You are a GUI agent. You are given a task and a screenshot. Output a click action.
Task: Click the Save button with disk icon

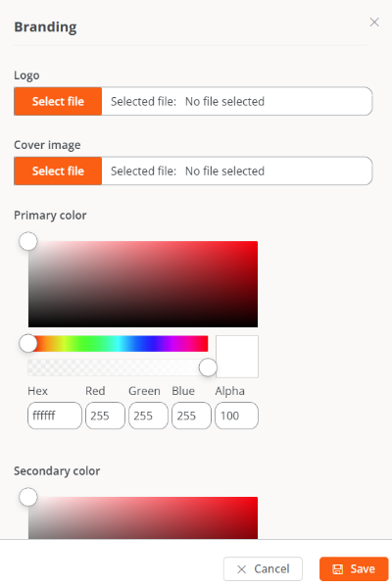click(354, 568)
